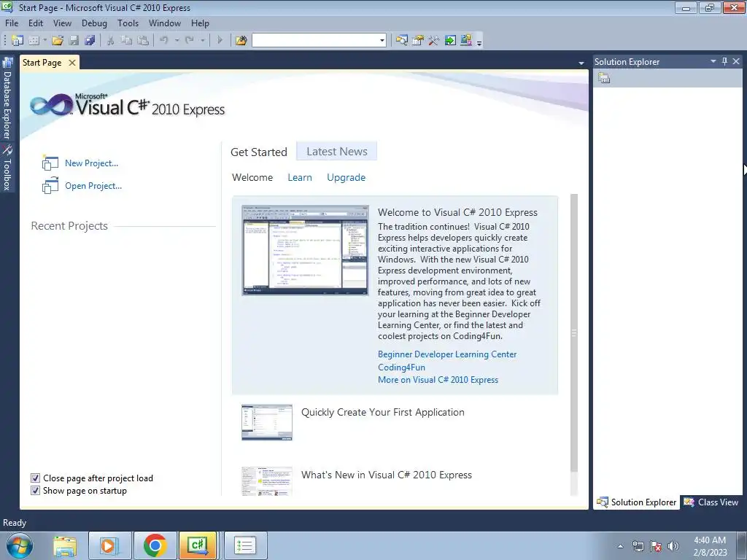
Task: Close the Solution Explorer panel
Action: point(736,61)
